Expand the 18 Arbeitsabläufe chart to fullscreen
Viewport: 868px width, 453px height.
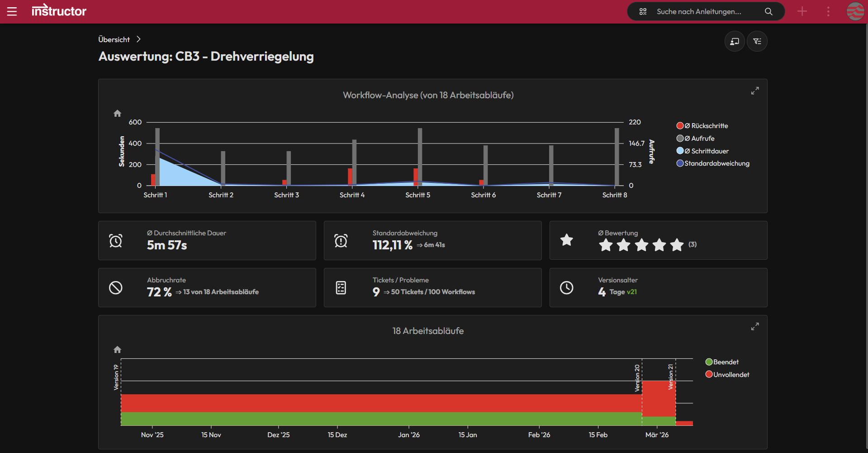754,326
